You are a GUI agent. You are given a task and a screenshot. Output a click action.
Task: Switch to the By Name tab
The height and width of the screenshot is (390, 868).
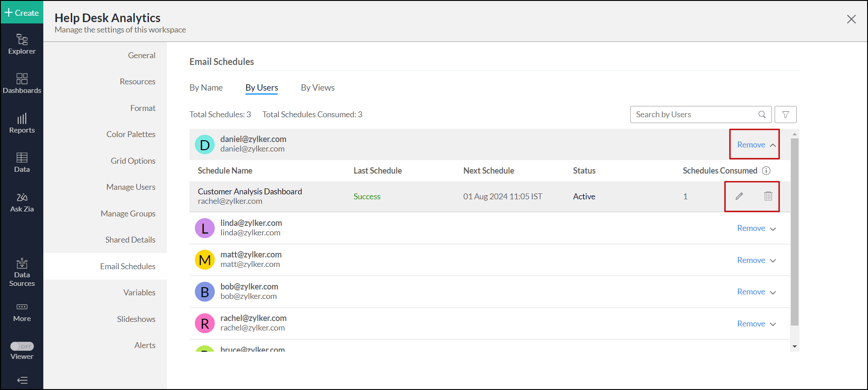(206, 87)
